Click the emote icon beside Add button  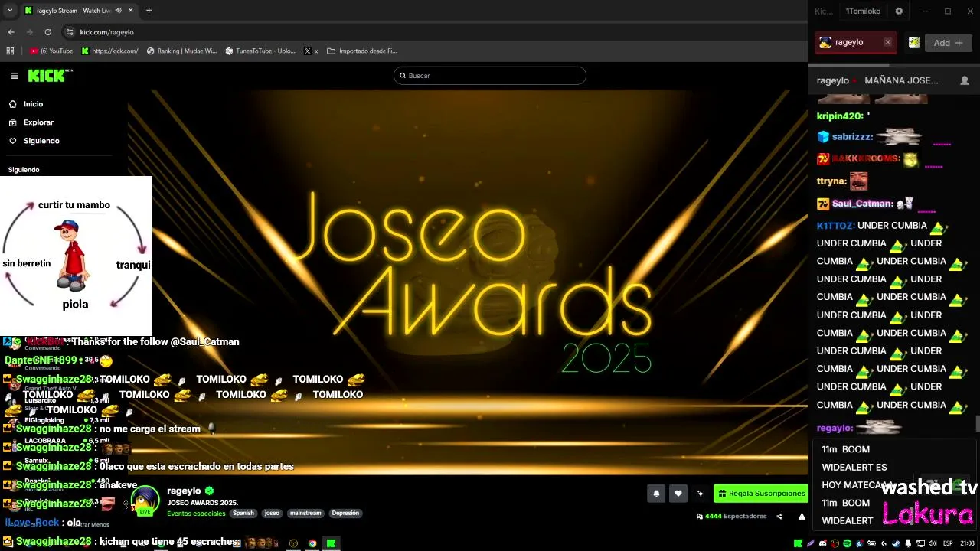click(x=914, y=43)
